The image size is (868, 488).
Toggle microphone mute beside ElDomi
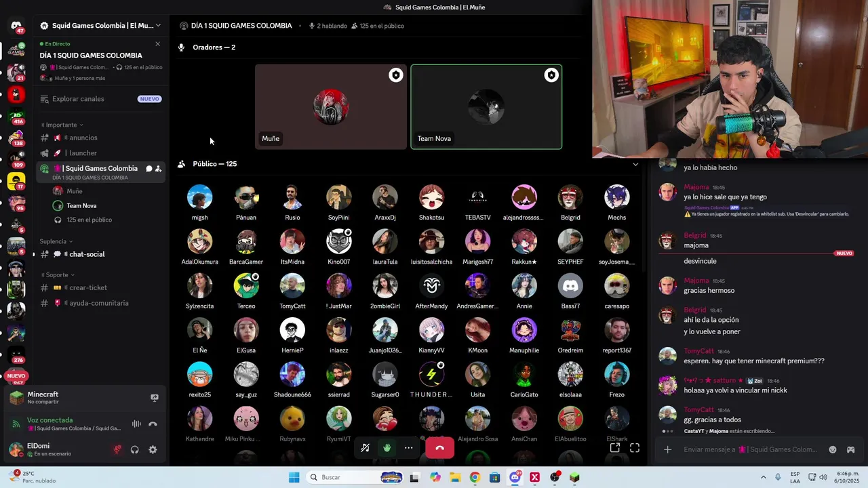coord(117,449)
